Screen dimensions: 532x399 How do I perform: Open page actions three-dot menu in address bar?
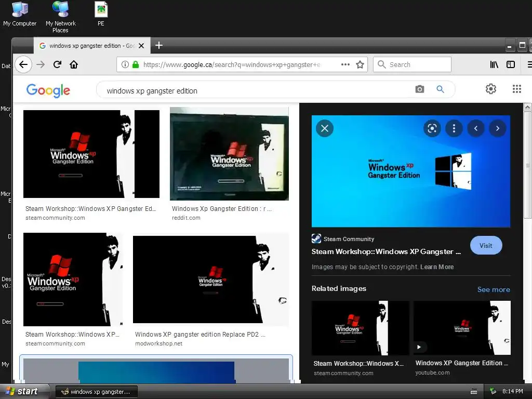coord(345,64)
